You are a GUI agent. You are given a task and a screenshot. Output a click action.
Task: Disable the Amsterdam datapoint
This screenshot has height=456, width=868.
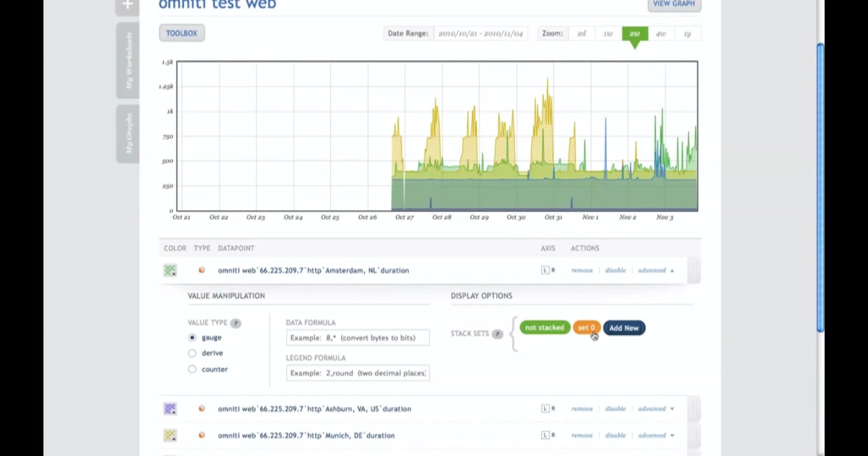(x=615, y=270)
